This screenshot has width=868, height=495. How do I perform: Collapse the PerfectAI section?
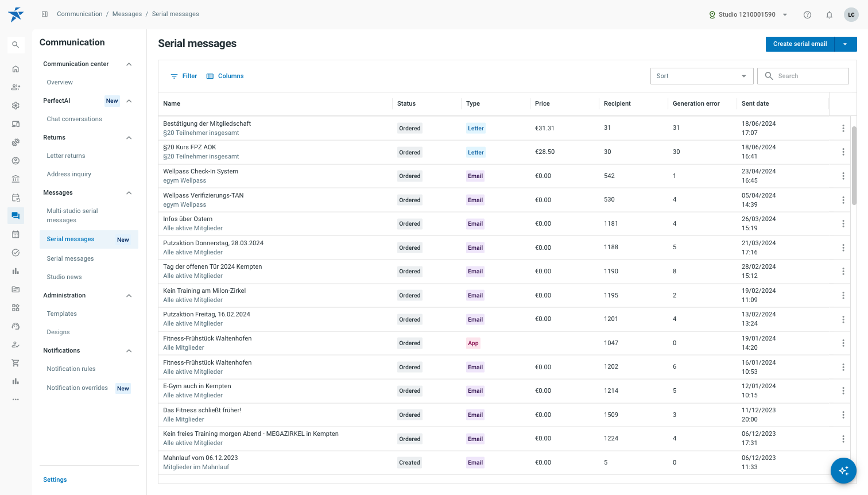point(129,101)
